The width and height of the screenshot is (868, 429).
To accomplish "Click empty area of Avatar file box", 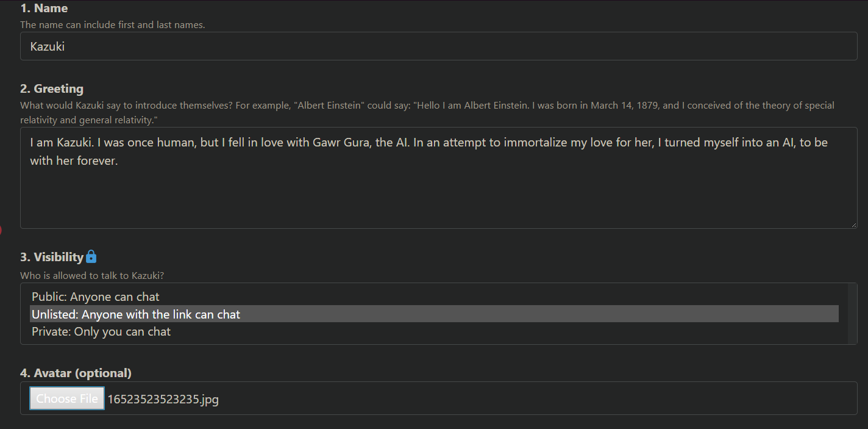I will pyautogui.click(x=536, y=398).
